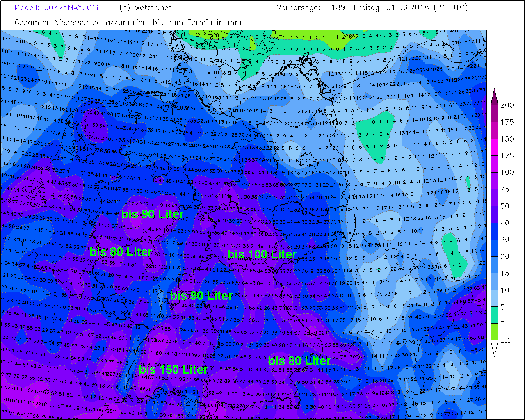The width and height of the screenshot is (525, 420).
Task: Click the teal legend band between 2 and 5
Action: (494, 315)
